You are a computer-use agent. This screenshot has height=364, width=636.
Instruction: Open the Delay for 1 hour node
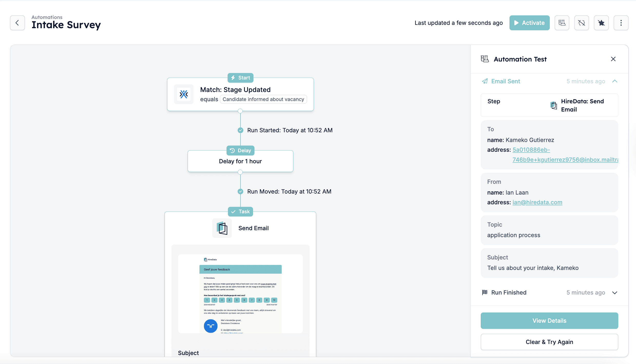point(240,161)
